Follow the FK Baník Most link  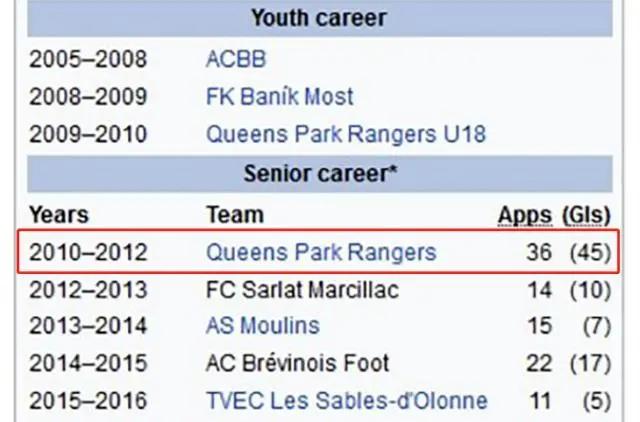[x=279, y=97]
